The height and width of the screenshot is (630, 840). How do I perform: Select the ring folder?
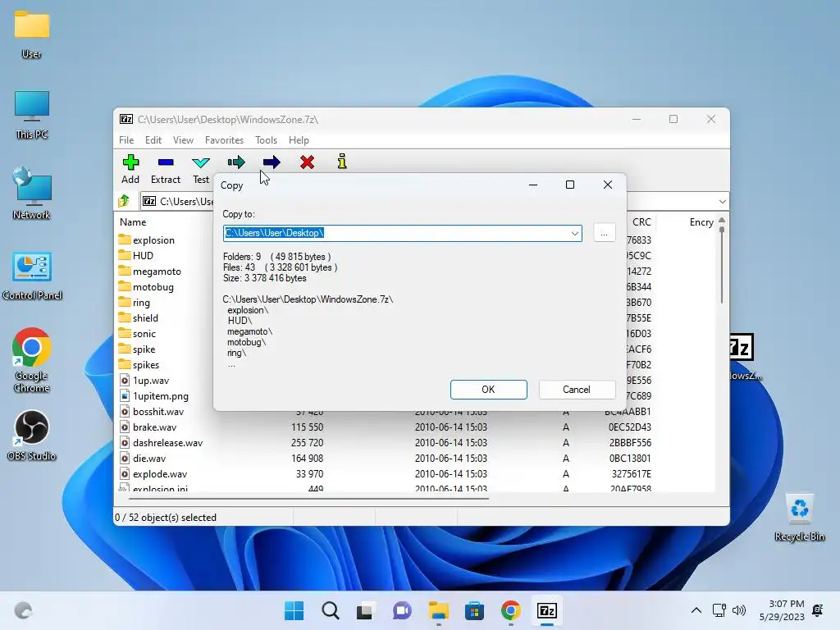point(135,302)
